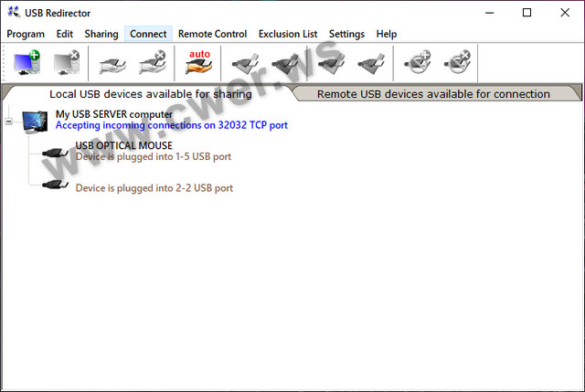Open the Connect menu

[x=148, y=34]
